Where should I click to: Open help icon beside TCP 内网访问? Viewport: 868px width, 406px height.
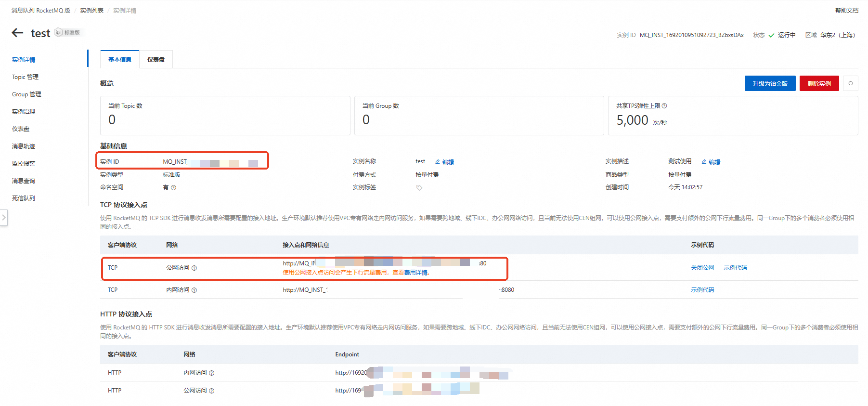click(194, 290)
